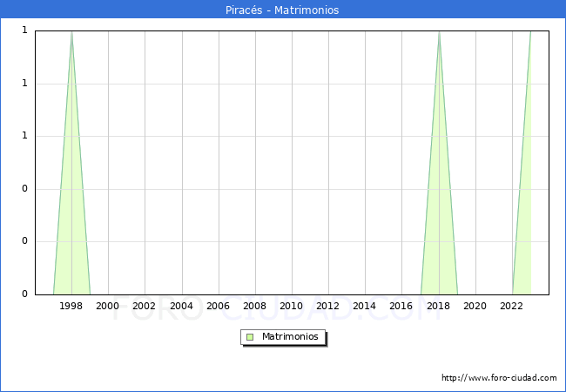Select the 2016 year label
The height and width of the screenshot is (392, 566).
(x=401, y=306)
